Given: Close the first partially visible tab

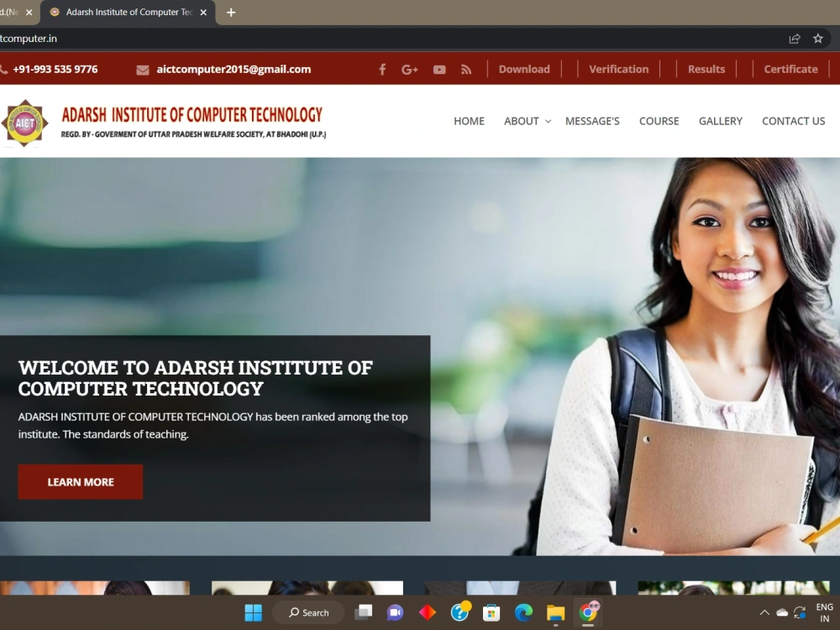Looking at the screenshot, I should tap(29, 13).
